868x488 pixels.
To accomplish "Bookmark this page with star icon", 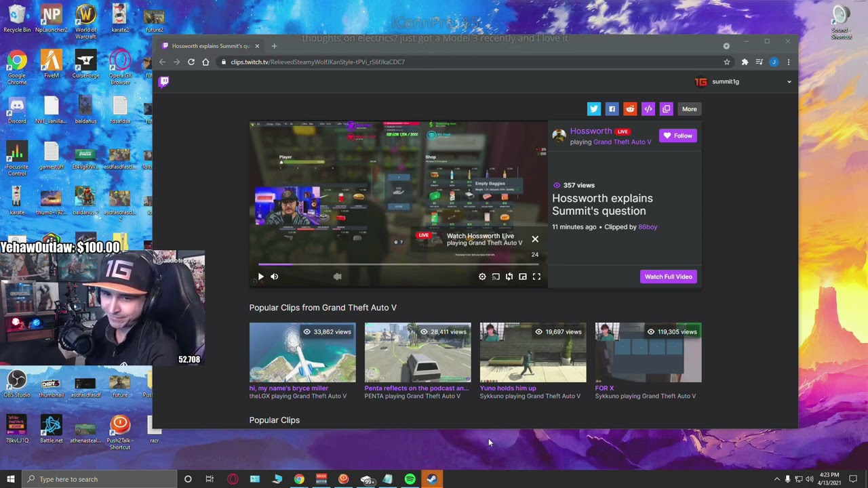I will 726,62.
